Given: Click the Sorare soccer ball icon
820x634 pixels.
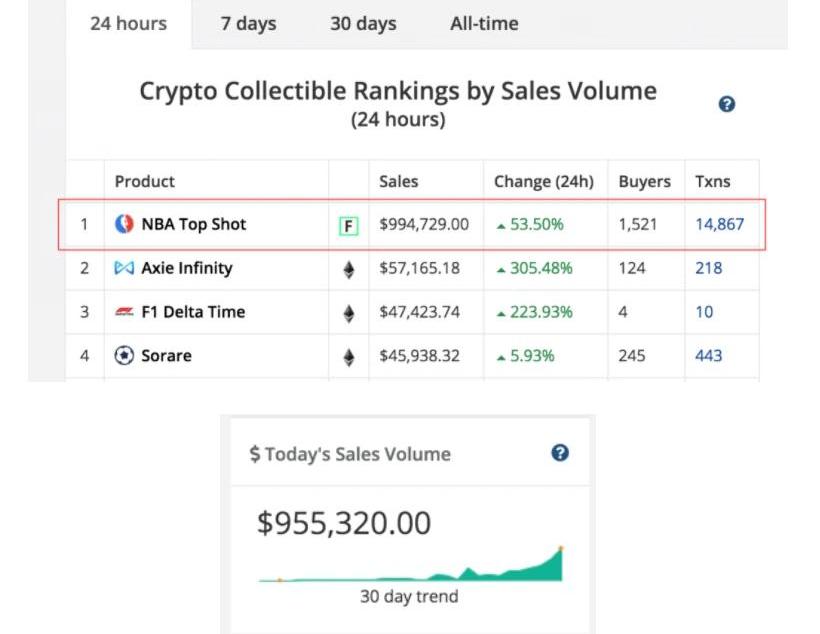Looking at the screenshot, I should (124, 356).
